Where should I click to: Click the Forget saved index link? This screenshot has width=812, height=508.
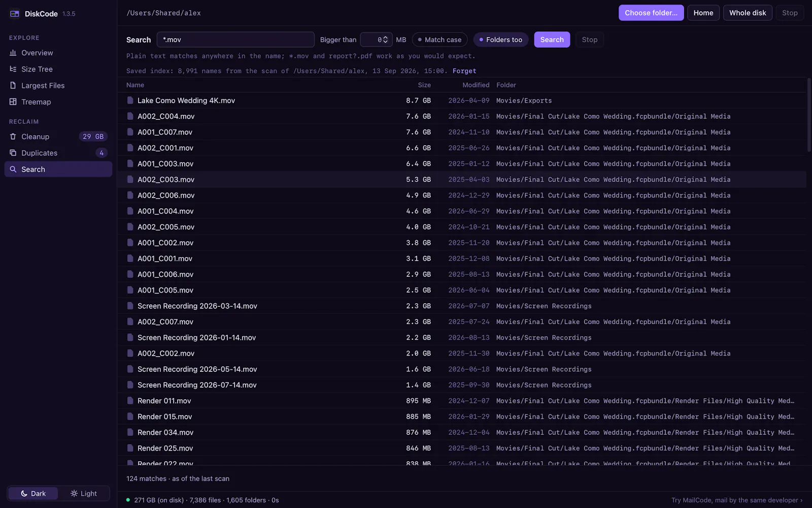click(x=464, y=71)
